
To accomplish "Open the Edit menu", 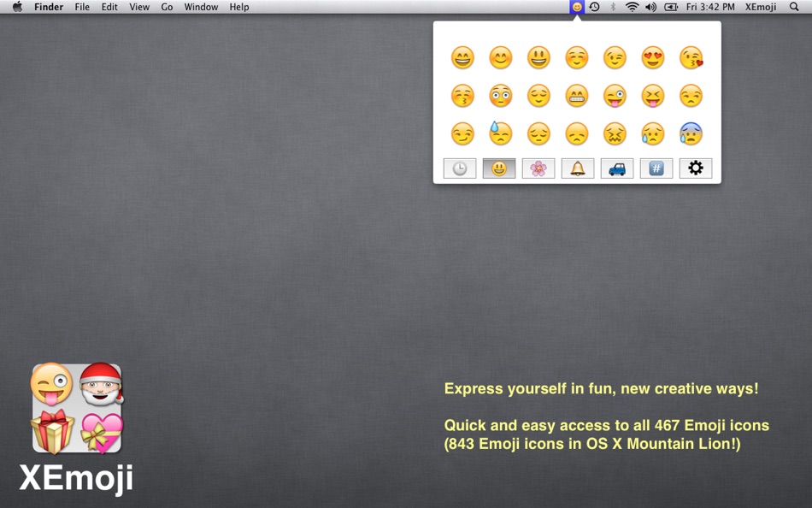I will (109, 7).
